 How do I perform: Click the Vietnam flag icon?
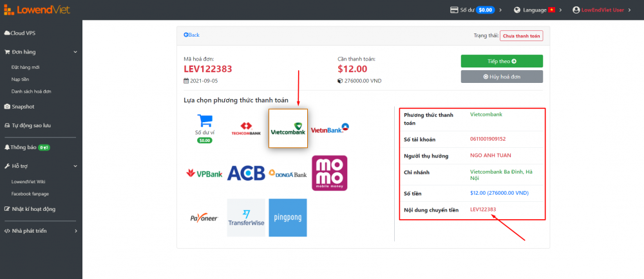[x=552, y=10]
